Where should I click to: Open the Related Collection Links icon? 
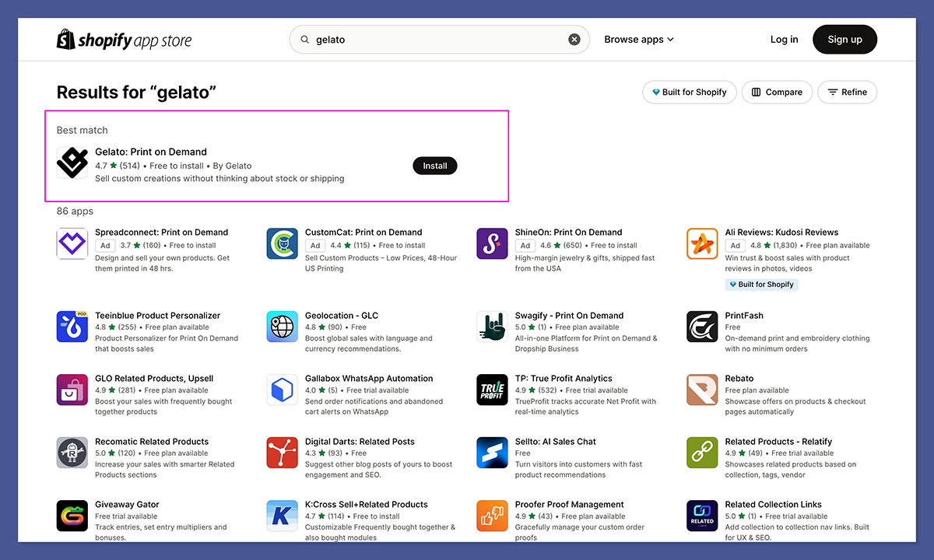coord(702,516)
